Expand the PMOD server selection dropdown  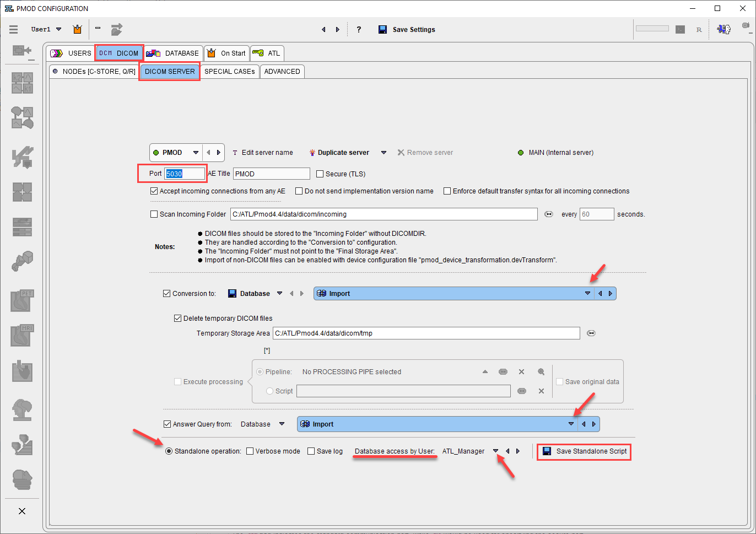[x=196, y=153]
